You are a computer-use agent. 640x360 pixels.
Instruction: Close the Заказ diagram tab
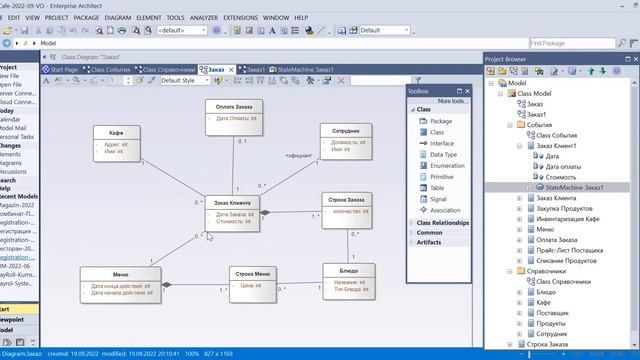click(231, 70)
